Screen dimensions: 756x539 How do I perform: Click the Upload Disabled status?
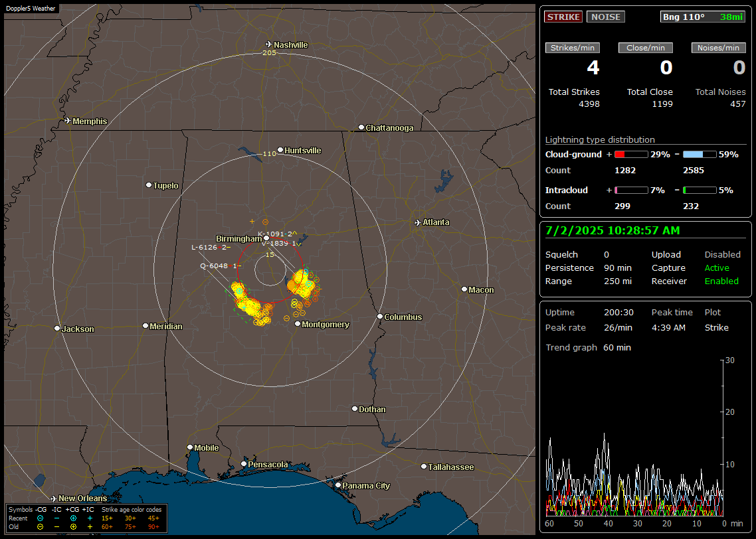coord(722,254)
